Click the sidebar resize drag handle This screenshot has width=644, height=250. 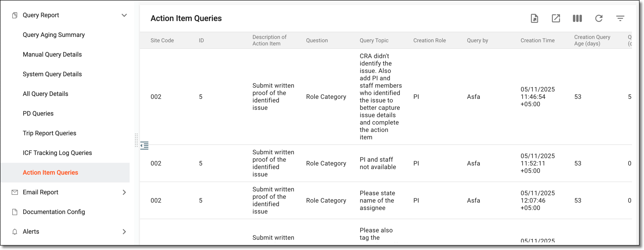pos(136,140)
